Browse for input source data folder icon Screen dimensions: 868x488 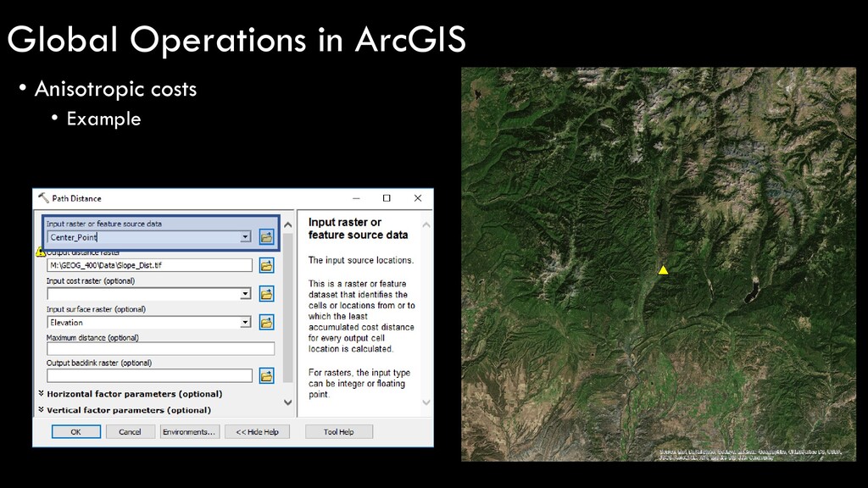(x=266, y=237)
